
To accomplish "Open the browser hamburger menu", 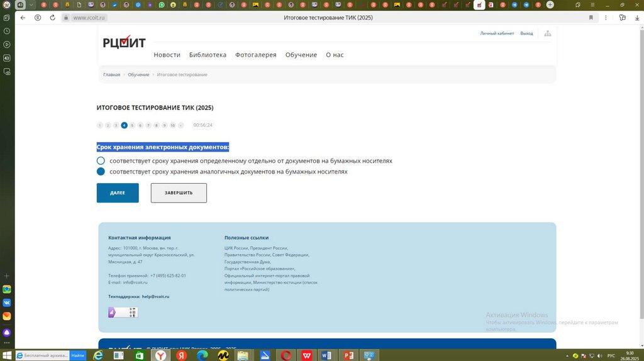I will (x=592, y=5).
